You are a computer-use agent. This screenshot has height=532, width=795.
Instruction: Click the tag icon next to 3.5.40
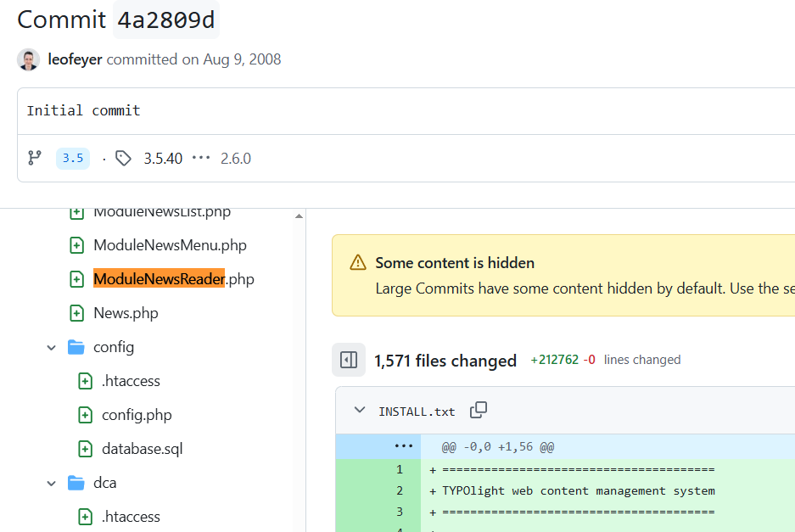[123, 158]
